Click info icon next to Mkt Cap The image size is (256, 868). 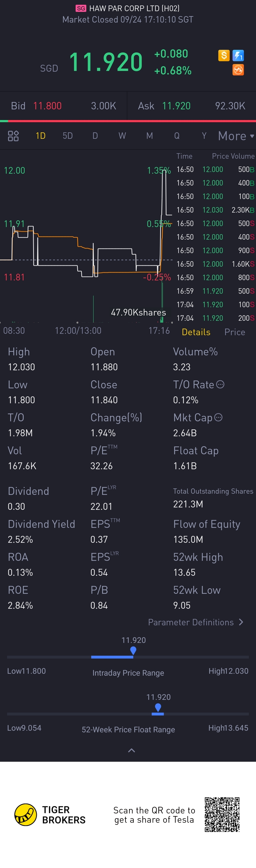(219, 418)
